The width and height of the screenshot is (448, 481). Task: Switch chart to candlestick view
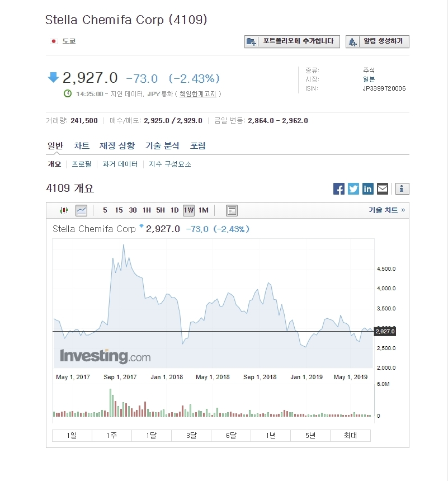tap(64, 210)
